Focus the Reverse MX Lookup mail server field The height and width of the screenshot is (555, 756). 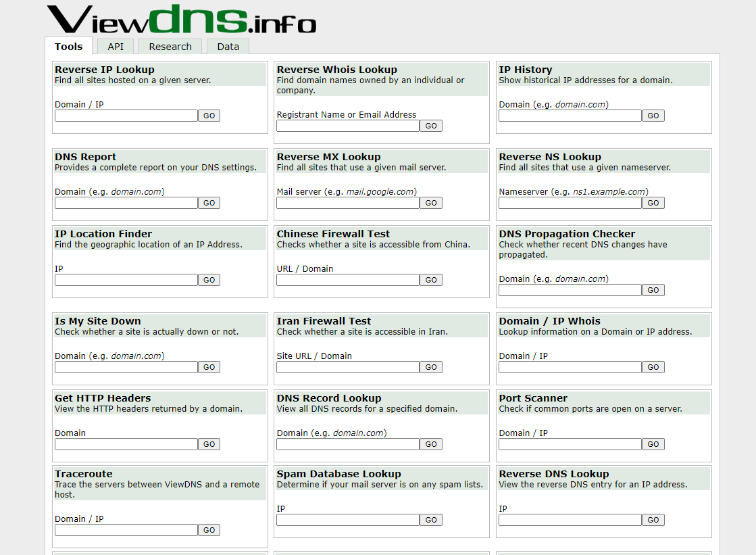348,203
